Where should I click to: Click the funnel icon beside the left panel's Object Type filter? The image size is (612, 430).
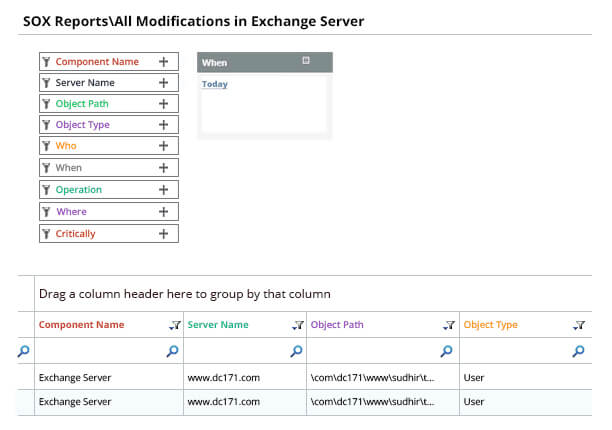click(46, 125)
